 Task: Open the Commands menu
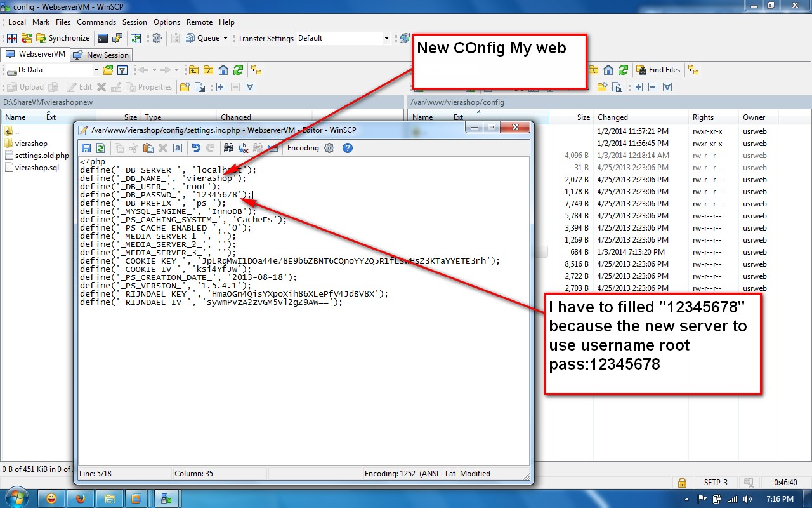[96, 22]
